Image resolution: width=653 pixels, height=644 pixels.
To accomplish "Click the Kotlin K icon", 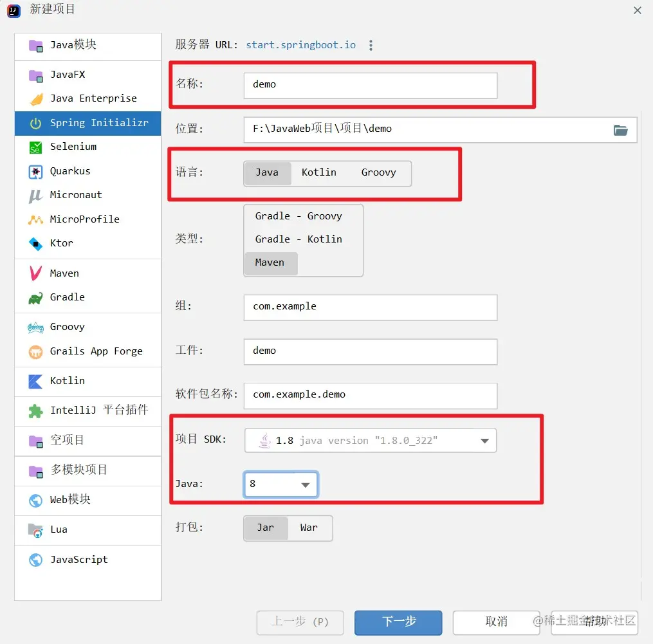I will coord(36,381).
